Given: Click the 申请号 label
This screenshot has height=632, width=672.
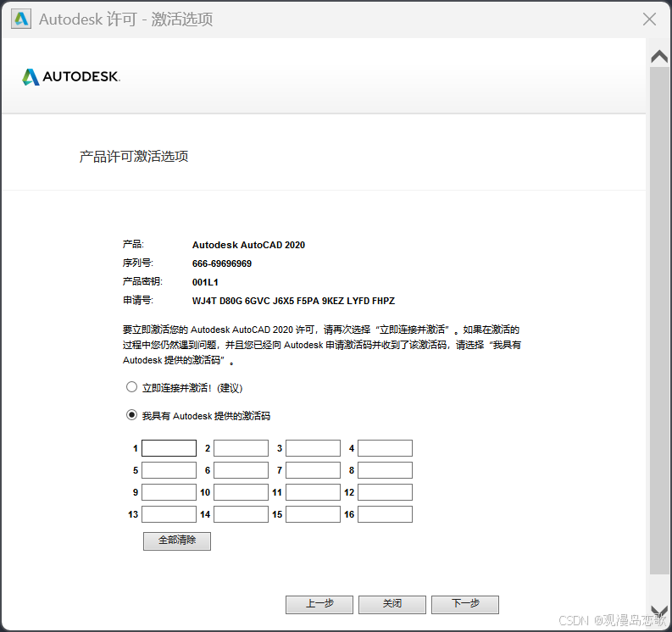Looking at the screenshot, I should coord(138,301).
